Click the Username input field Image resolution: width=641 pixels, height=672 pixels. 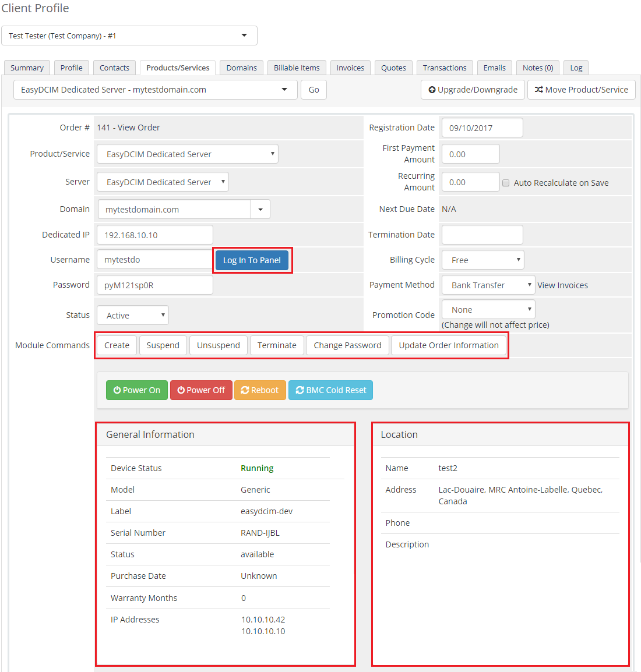[155, 259]
